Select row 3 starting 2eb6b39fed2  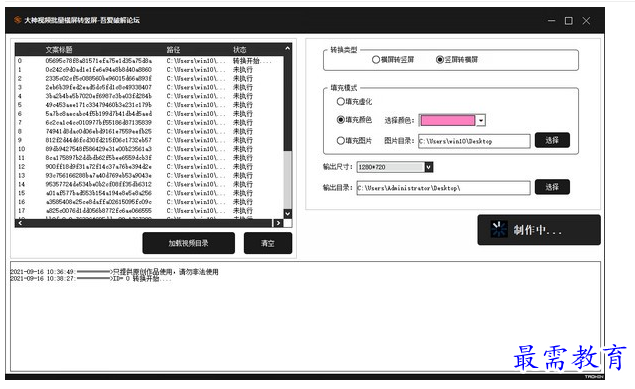pyautogui.click(x=149, y=87)
